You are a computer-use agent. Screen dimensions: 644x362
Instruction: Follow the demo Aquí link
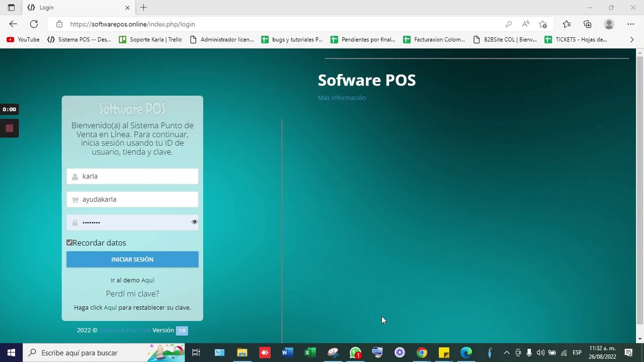point(148,281)
